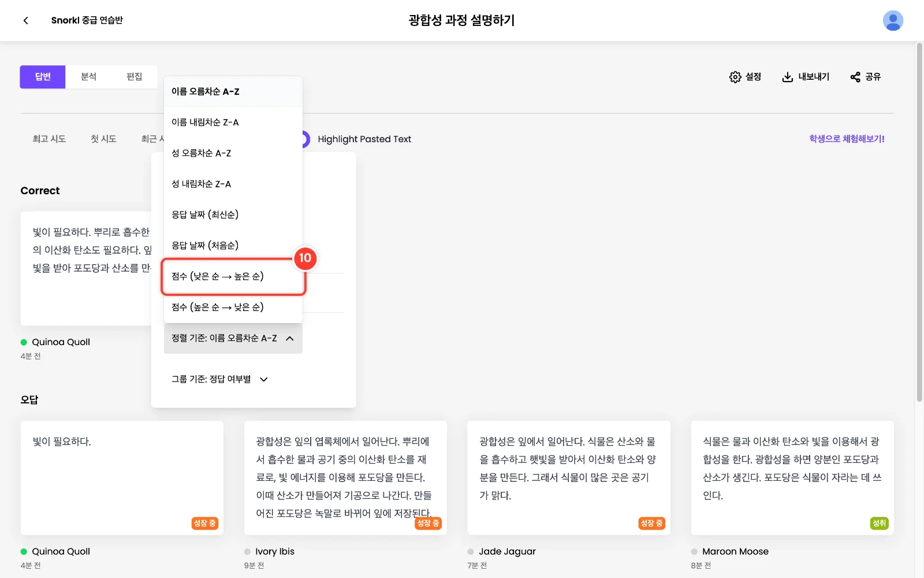
Task: Click the 학생으로 체험해보기! link
Action: click(847, 139)
